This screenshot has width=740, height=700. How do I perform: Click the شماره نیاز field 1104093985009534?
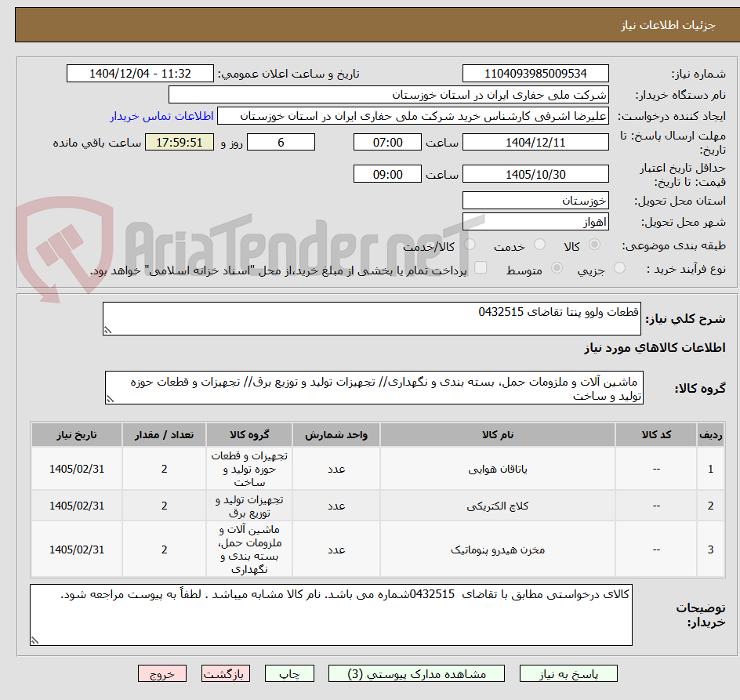click(x=535, y=74)
